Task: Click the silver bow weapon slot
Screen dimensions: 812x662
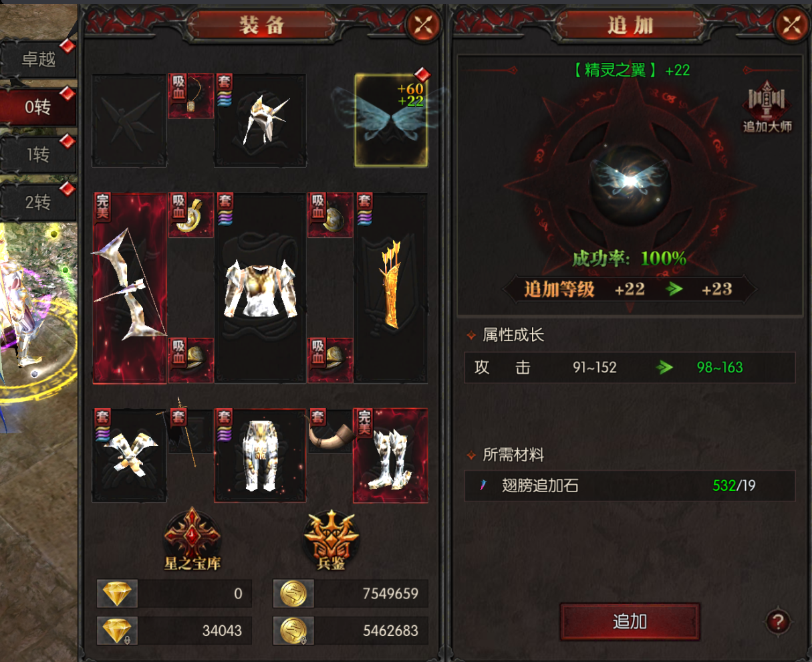Action: (130, 289)
